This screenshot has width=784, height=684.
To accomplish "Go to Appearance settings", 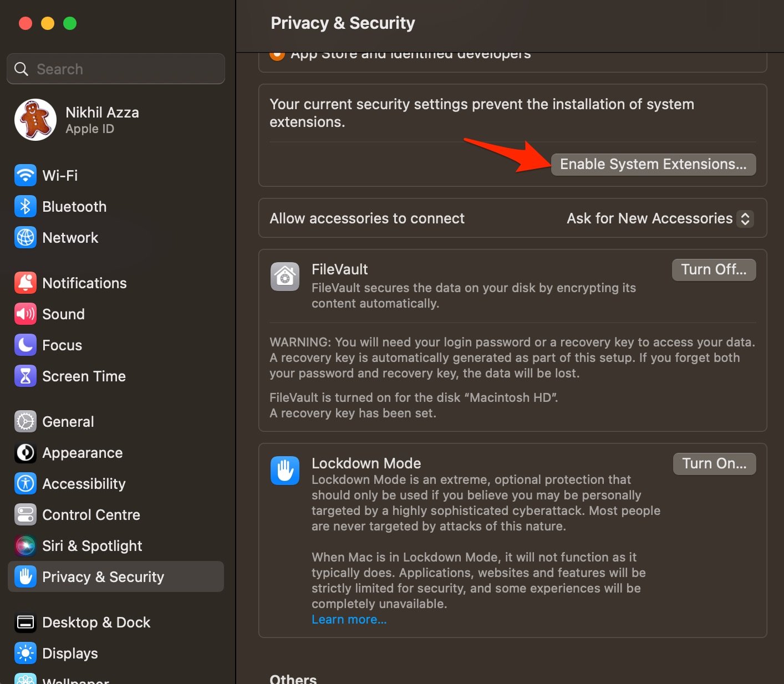I will pyautogui.click(x=82, y=453).
